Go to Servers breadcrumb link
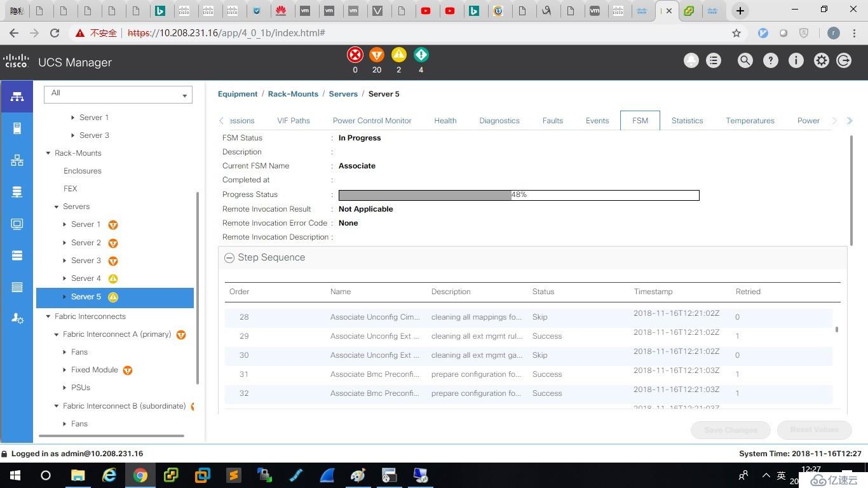Screen dimensions: 868x488 click(x=343, y=94)
